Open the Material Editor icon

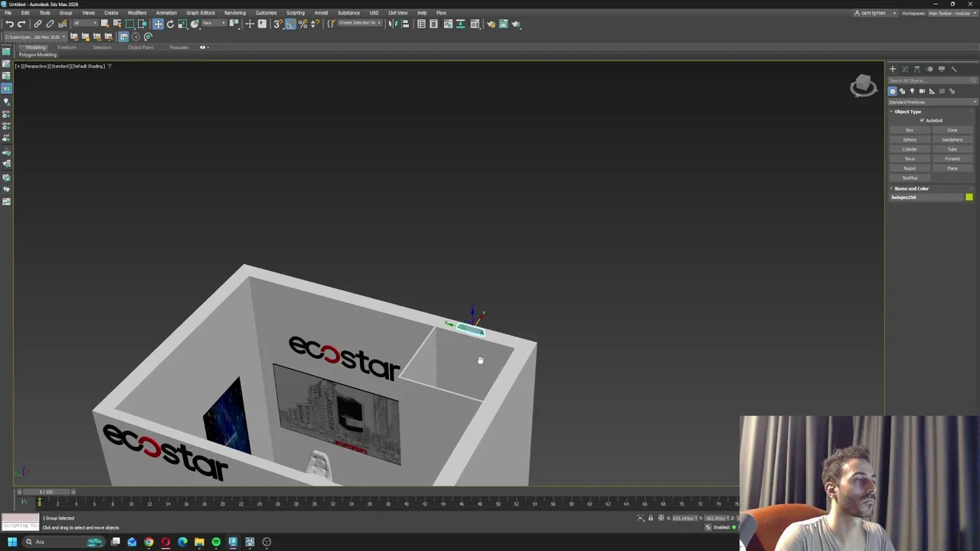pyautogui.click(x=475, y=24)
